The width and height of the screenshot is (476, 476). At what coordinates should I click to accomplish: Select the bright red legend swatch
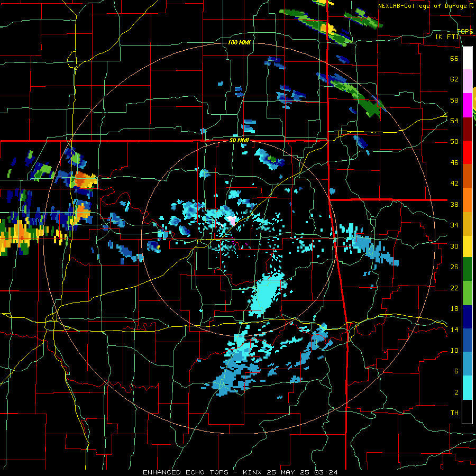click(x=467, y=152)
